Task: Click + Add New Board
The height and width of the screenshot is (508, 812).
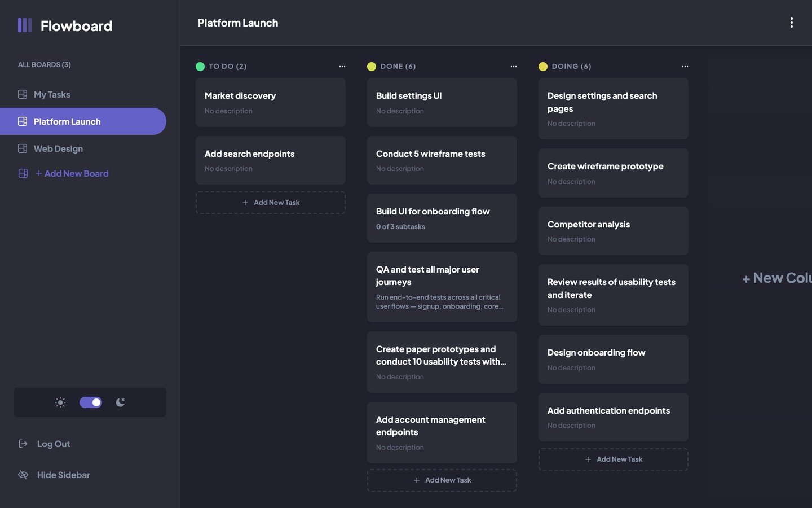Action: pyautogui.click(x=72, y=173)
